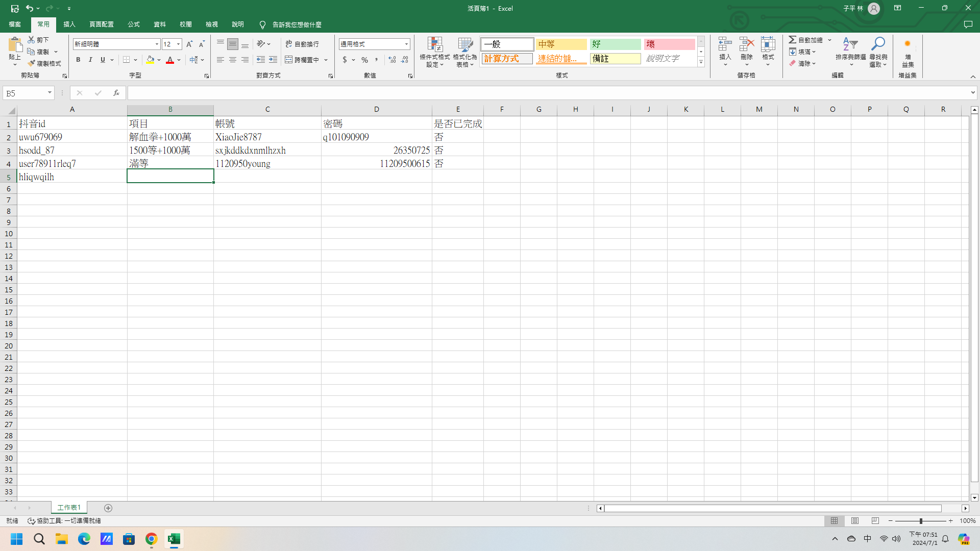The image size is (980, 551).
Task: Click the Comma Style icon
Action: (377, 60)
